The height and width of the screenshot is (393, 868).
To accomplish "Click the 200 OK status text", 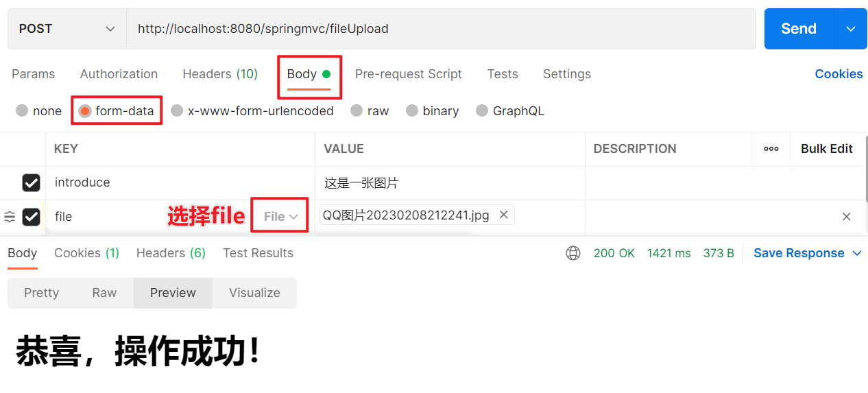I will [614, 253].
